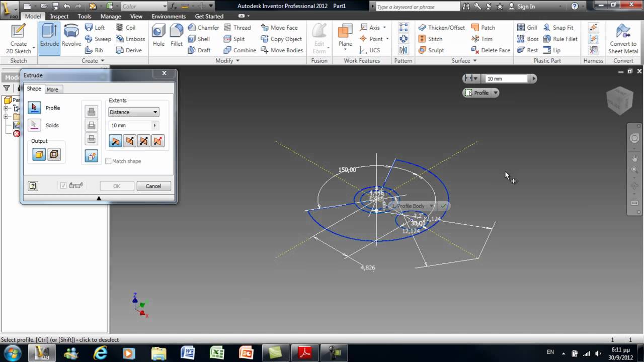
Task: Click the Circular Pattern icon
Action: (x=404, y=39)
